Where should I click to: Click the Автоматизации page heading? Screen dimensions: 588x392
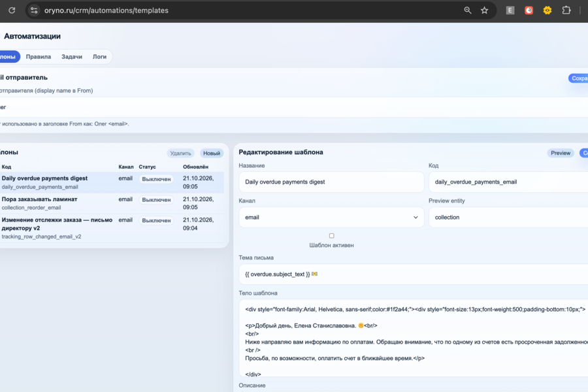click(x=32, y=37)
